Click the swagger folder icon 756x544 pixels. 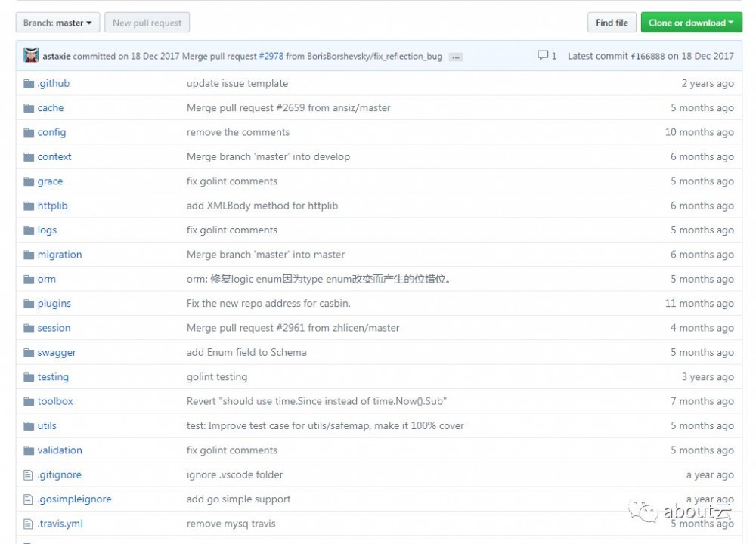pyautogui.click(x=29, y=353)
